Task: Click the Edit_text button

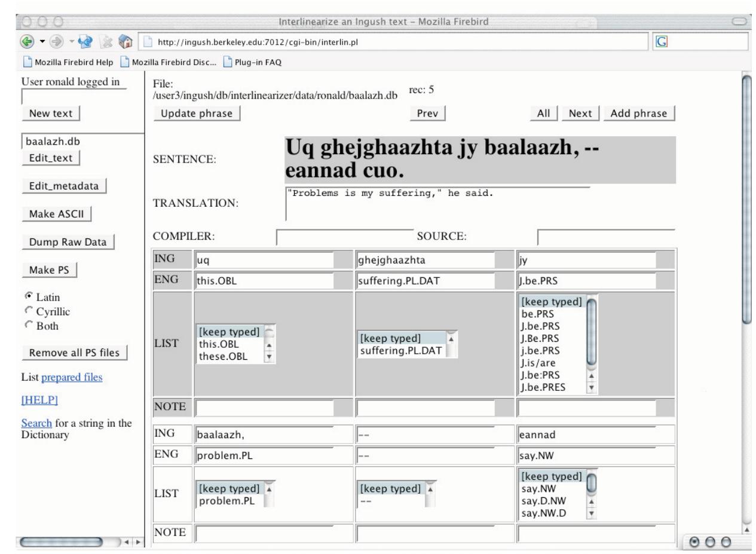Action: (50, 158)
